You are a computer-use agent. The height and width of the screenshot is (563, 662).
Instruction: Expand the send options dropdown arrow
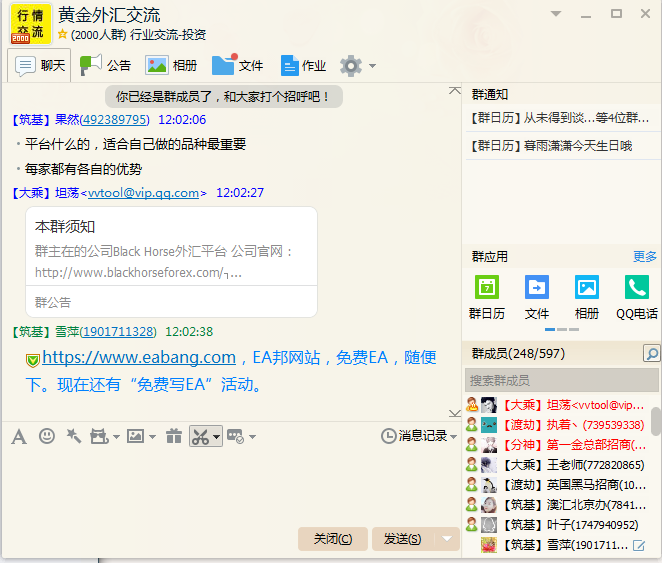click(447, 539)
